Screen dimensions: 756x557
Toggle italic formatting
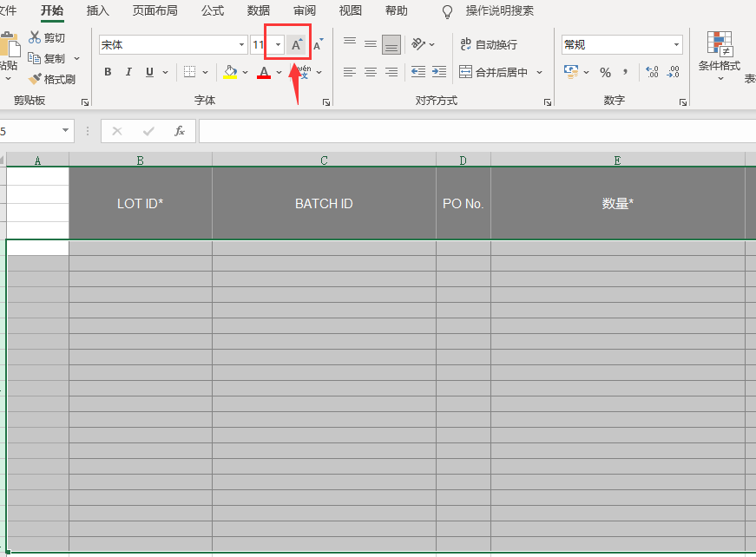(128, 72)
